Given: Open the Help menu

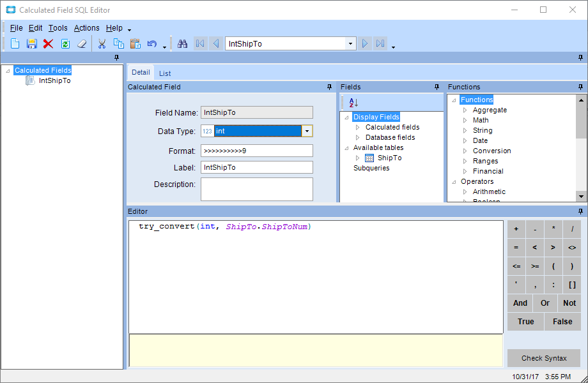Looking at the screenshot, I should click(114, 28).
